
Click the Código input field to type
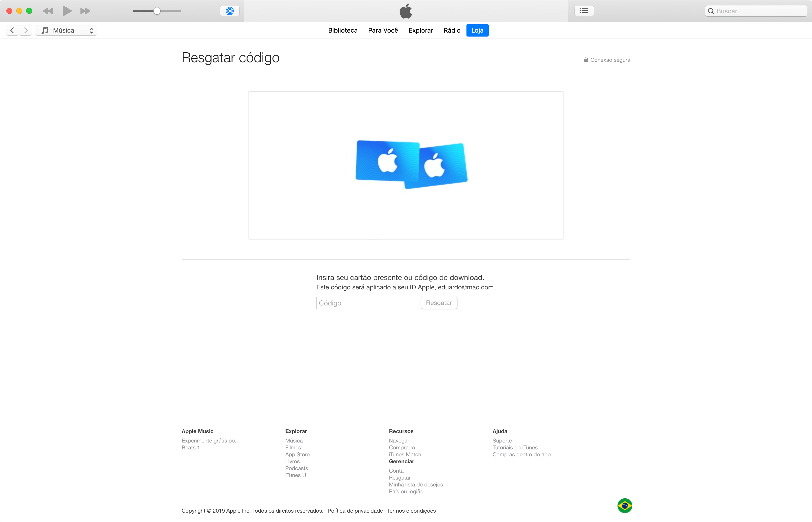click(365, 302)
